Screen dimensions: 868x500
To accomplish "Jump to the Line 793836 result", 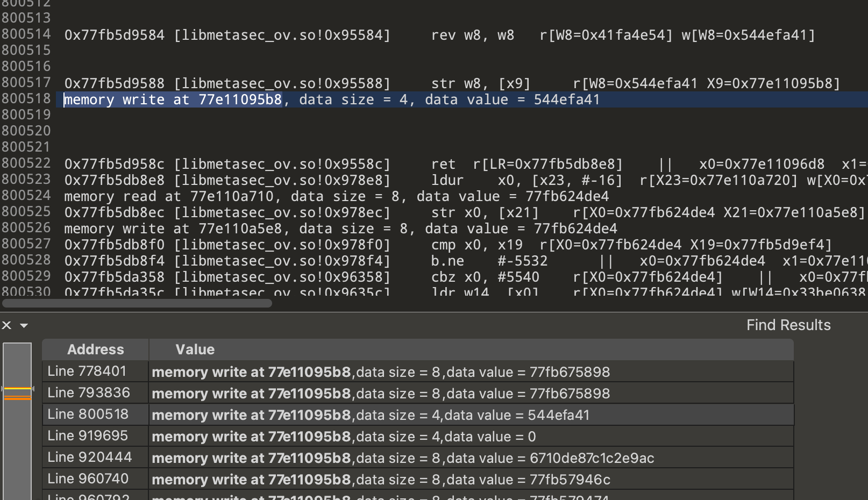I will pos(89,393).
